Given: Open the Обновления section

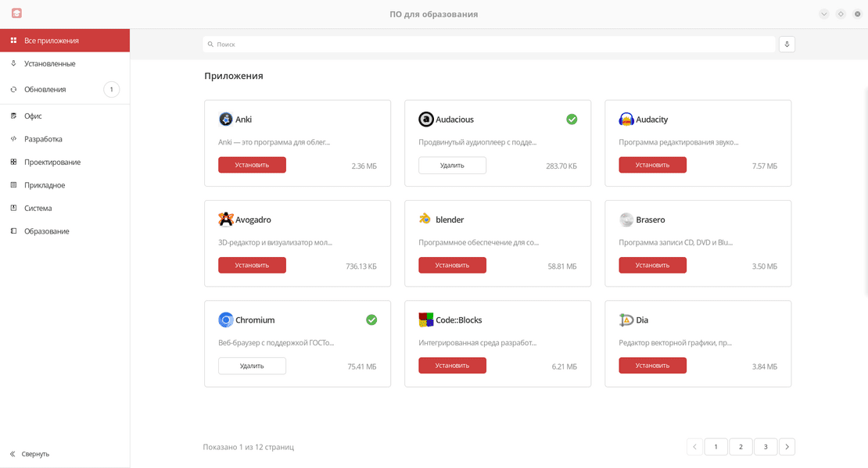Looking at the screenshot, I should [x=65, y=89].
